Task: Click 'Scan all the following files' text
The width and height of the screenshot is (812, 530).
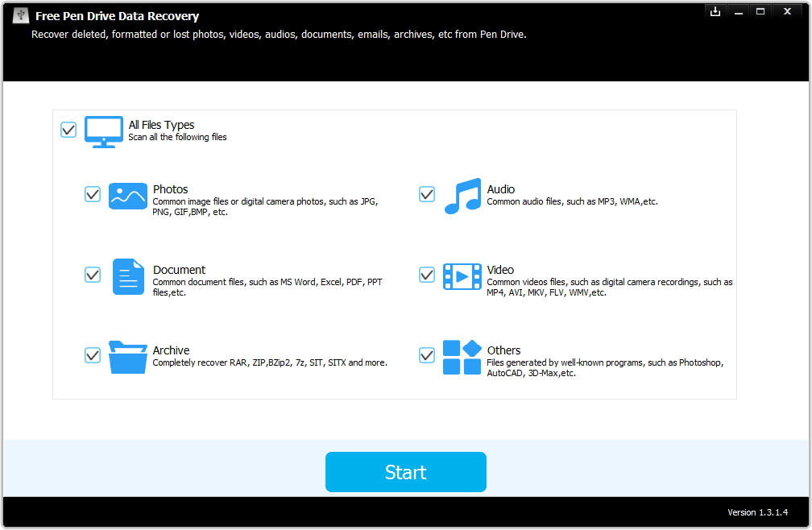Action: 177,137
